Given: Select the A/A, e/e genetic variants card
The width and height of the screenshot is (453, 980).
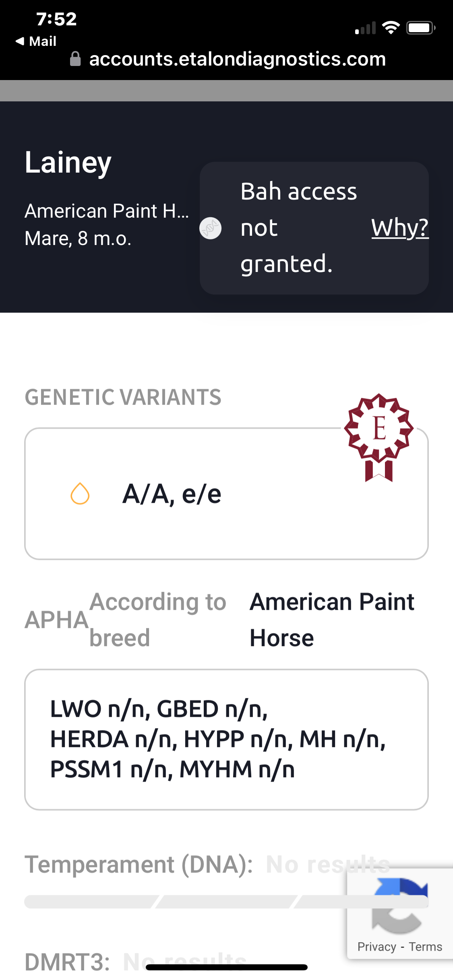Looking at the screenshot, I should tap(226, 494).
